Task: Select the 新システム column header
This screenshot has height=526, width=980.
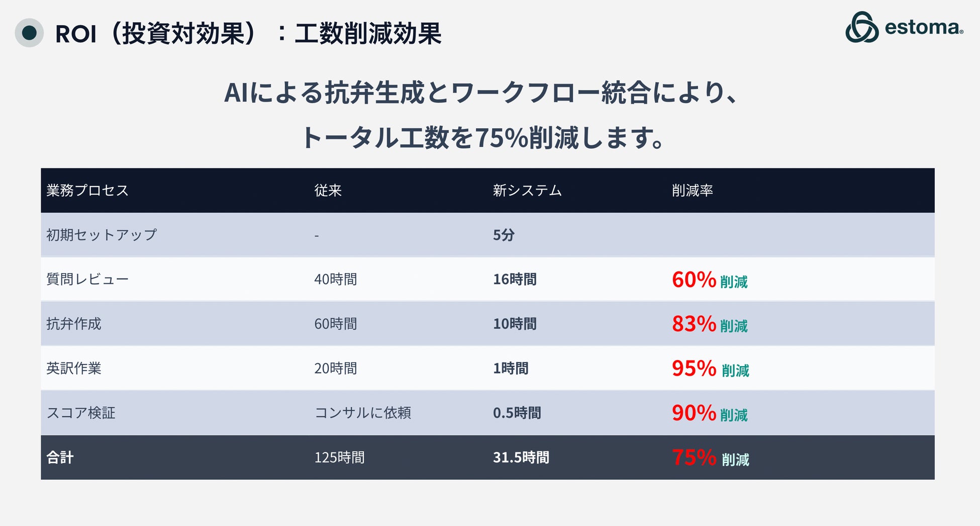Action: 527,191
